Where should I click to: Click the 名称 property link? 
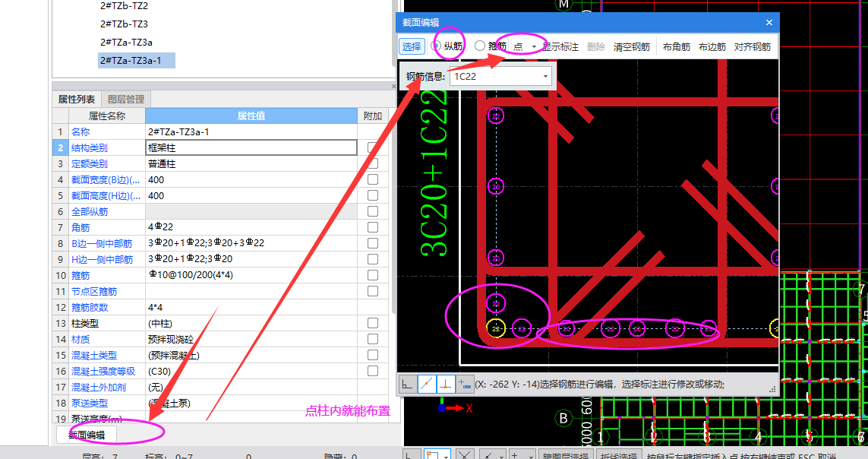tap(80, 131)
